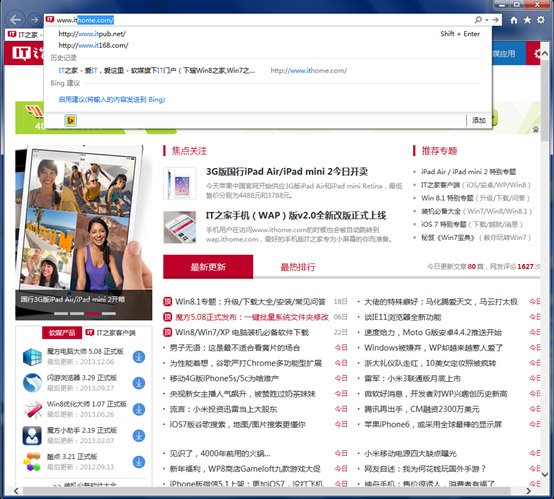
Task: Open recommended topic iOS 7 特别专题
Action: 444,224
